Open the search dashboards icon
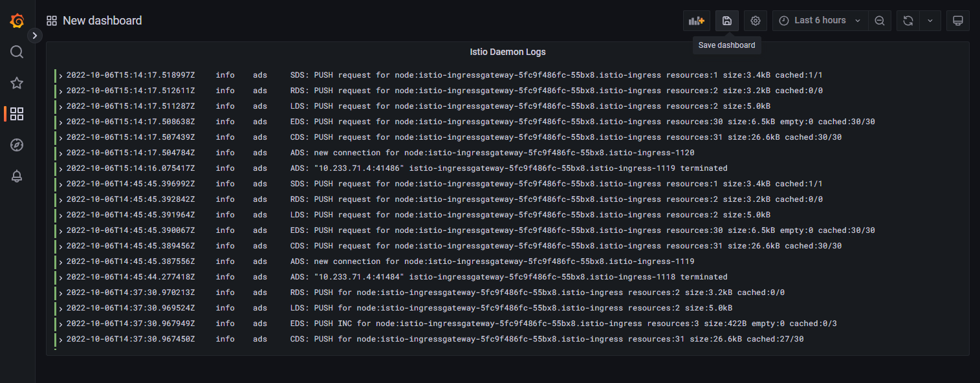980x383 pixels. (17, 52)
